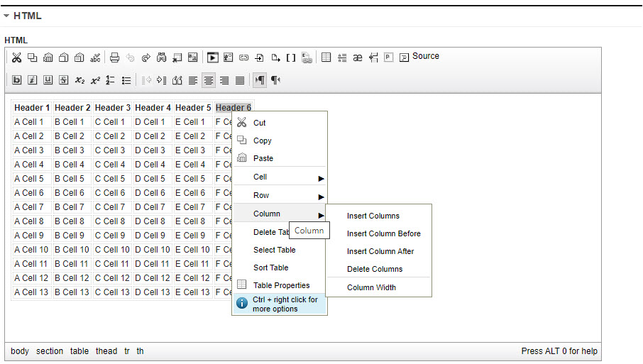Click the dotted P paragraph marker icon
Viewport: 643px width, 364px height.
pos(388,57)
